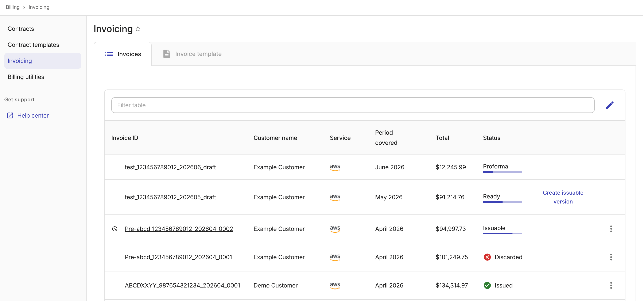Viewport: 644px width, 301px height.
Task: Click the Demo Customer name cell
Action: coord(275,285)
